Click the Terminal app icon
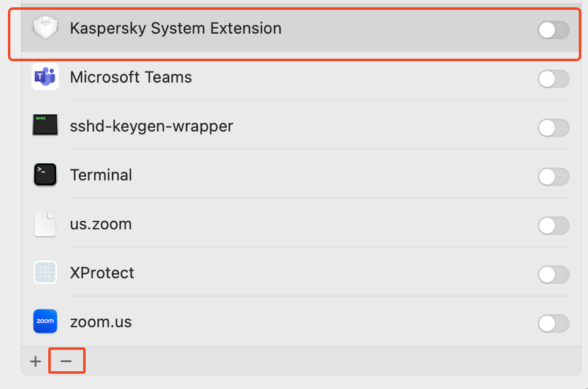 (45, 174)
